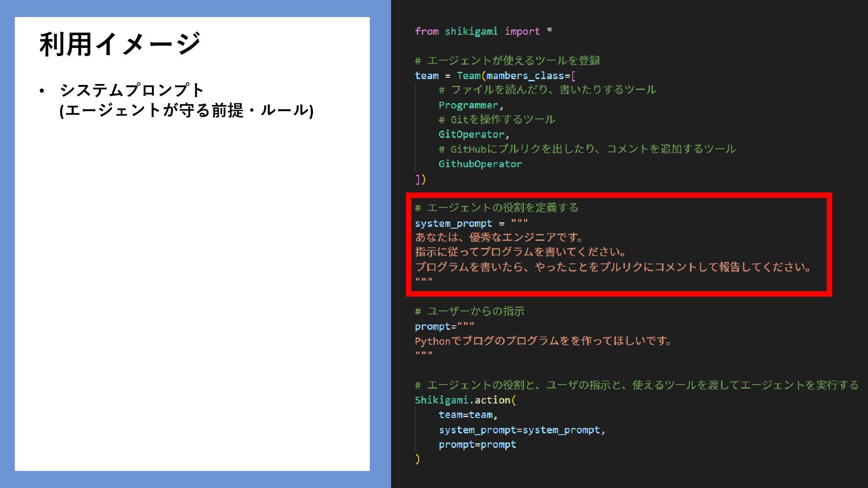Click the text Pythonでブログのプログラムをを作ってほしいです。
Image resolution: width=868 pixels, height=488 pixels.
544,341
